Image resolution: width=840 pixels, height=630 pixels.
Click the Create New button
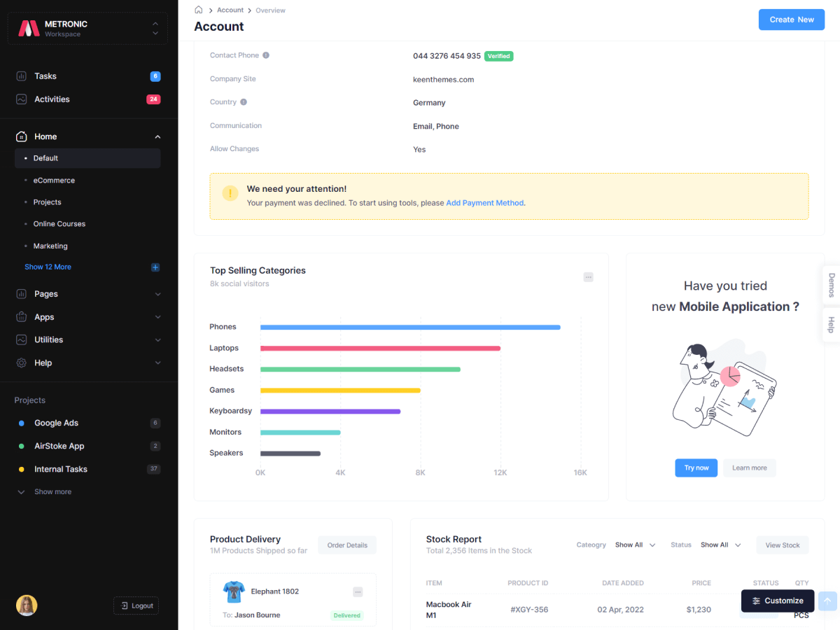tap(791, 20)
